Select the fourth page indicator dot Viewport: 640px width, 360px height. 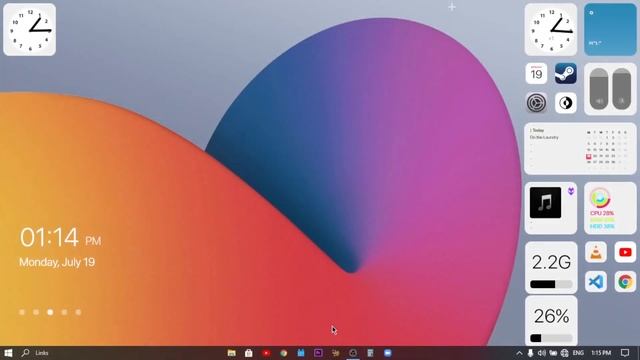(64, 312)
